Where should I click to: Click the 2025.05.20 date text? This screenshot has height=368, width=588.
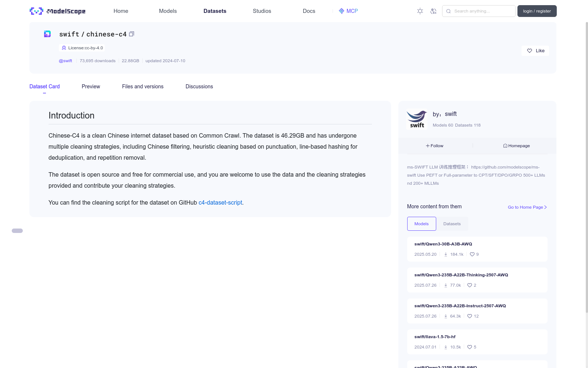(425, 254)
